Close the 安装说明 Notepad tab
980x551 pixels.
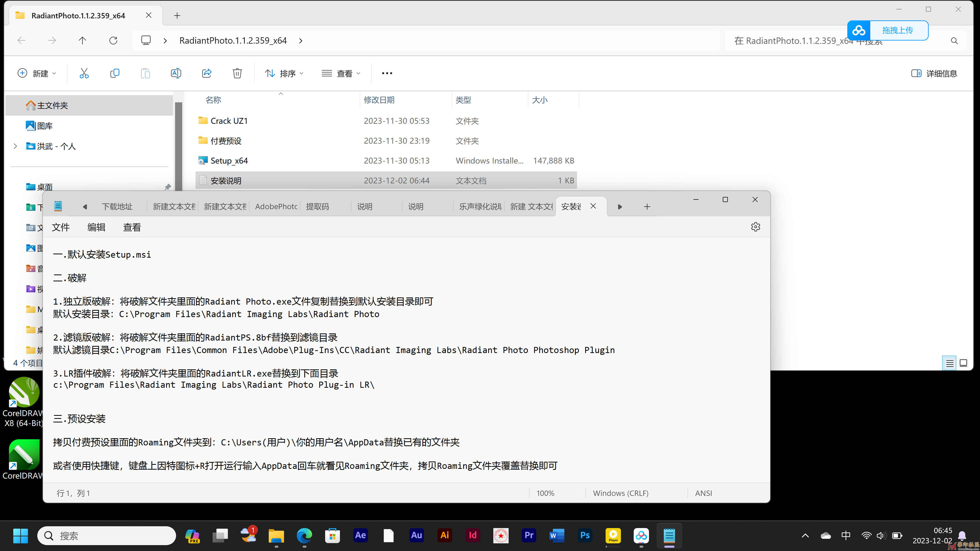(593, 206)
